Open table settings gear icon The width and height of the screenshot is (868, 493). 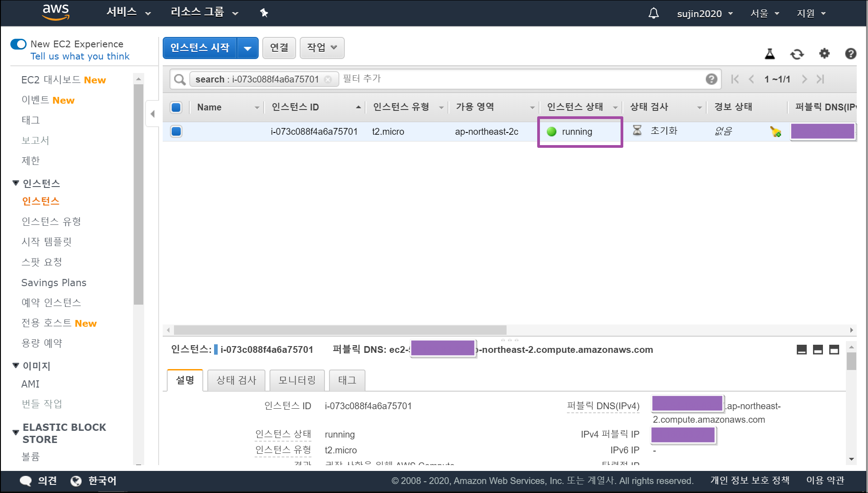click(824, 54)
